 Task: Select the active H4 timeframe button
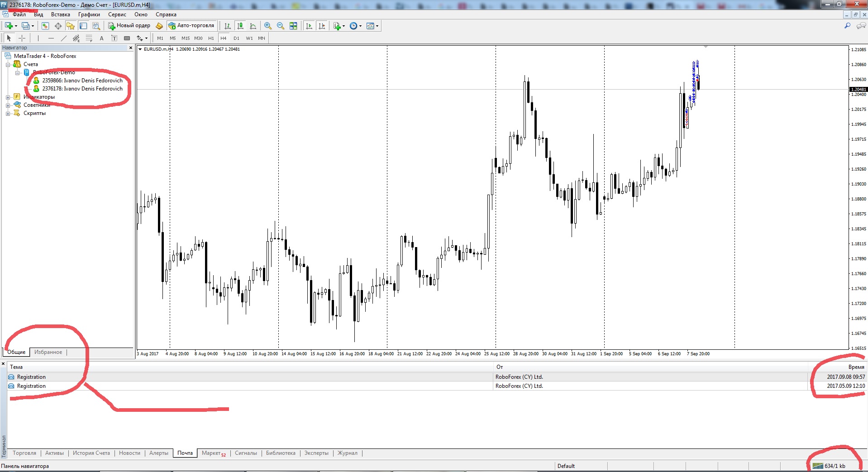pos(224,38)
